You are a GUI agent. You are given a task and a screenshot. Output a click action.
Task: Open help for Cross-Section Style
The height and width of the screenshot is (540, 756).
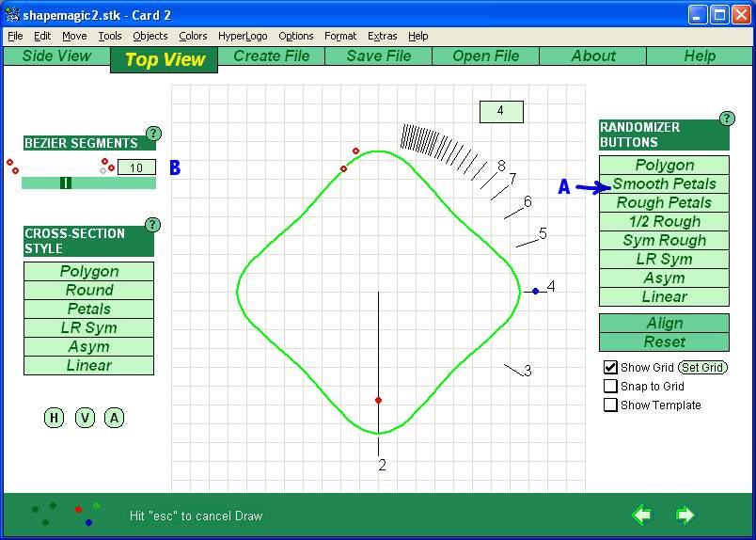[153, 225]
